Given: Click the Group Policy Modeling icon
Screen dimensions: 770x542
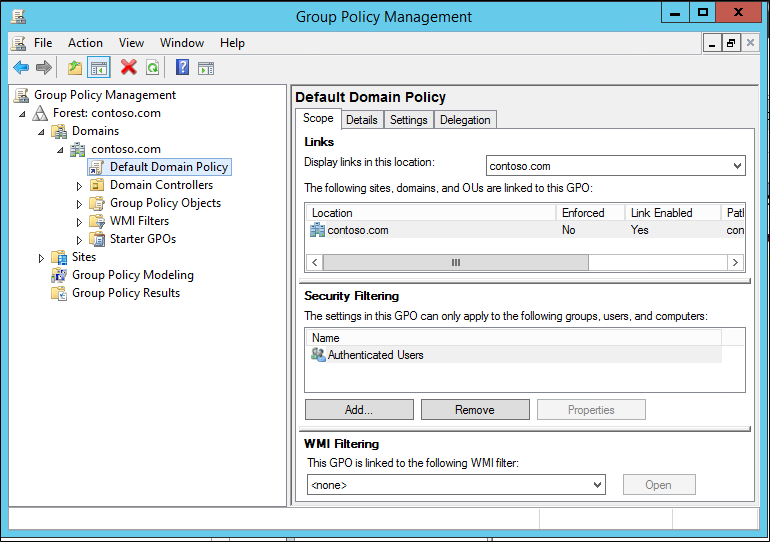Looking at the screenshot, I should click(59, 275).
